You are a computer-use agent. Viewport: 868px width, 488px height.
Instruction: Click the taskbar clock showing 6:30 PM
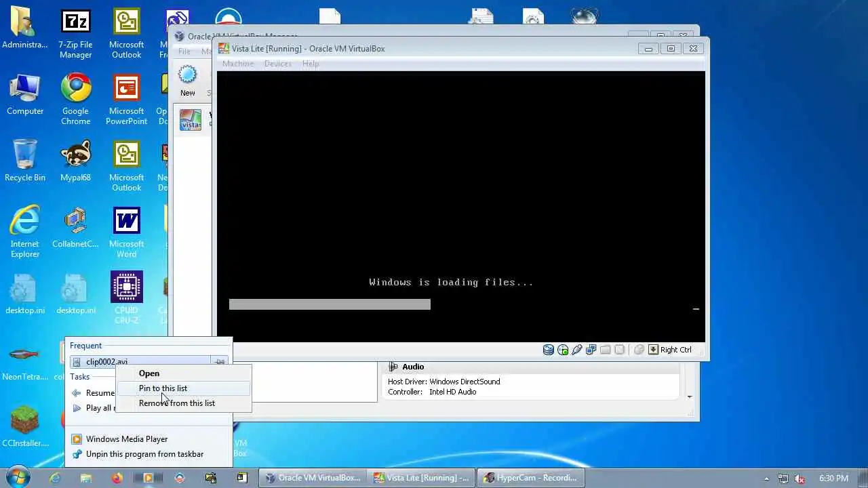[833, 478]
